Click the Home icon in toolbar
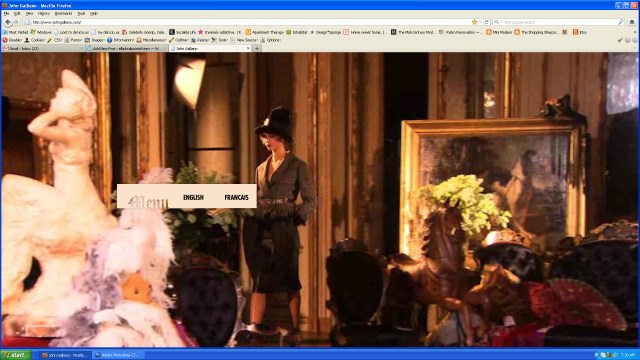 (632, 22)
